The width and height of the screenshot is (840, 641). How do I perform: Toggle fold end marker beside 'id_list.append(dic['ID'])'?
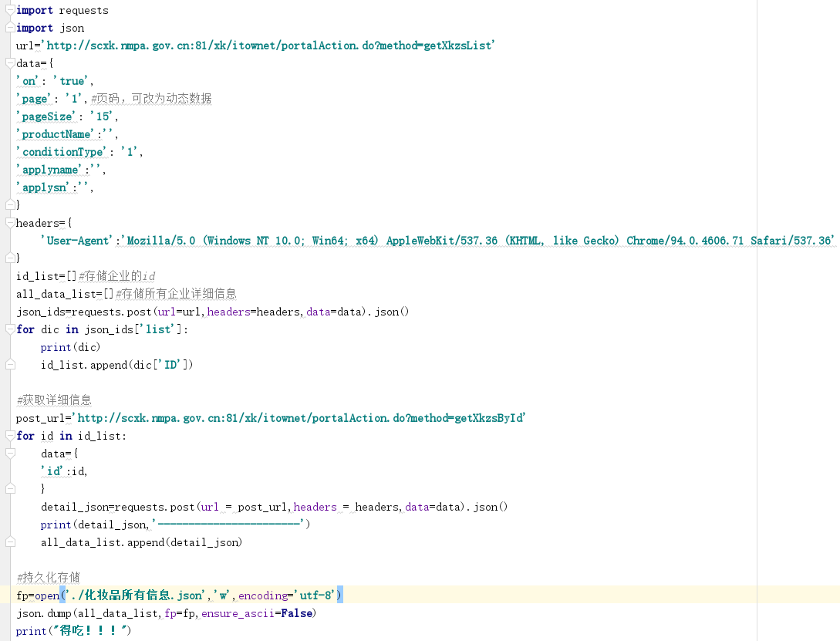click(10, 365)
